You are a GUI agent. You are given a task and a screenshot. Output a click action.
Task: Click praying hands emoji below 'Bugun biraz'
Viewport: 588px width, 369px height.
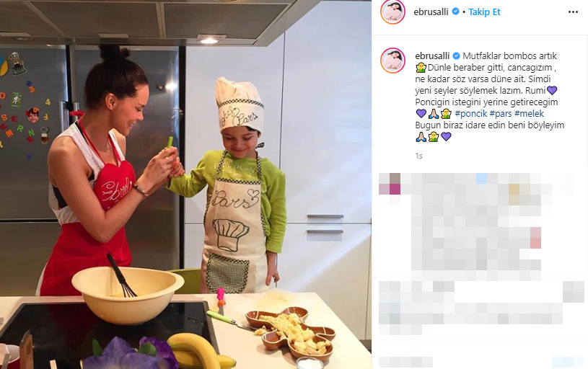click(421, 137)
